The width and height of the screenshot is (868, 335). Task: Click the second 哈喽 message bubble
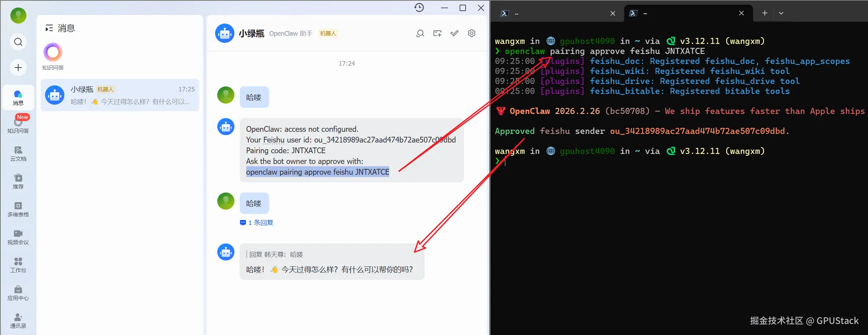coord(254,203)
